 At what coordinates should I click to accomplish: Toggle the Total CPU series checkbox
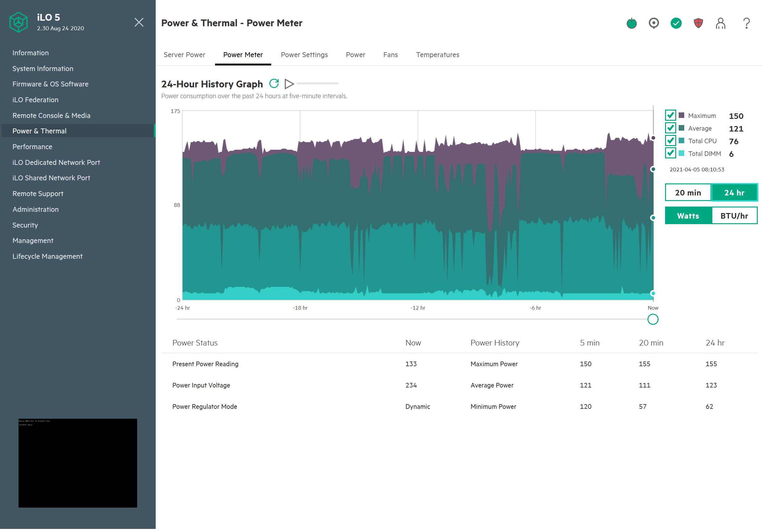(670, 140)
